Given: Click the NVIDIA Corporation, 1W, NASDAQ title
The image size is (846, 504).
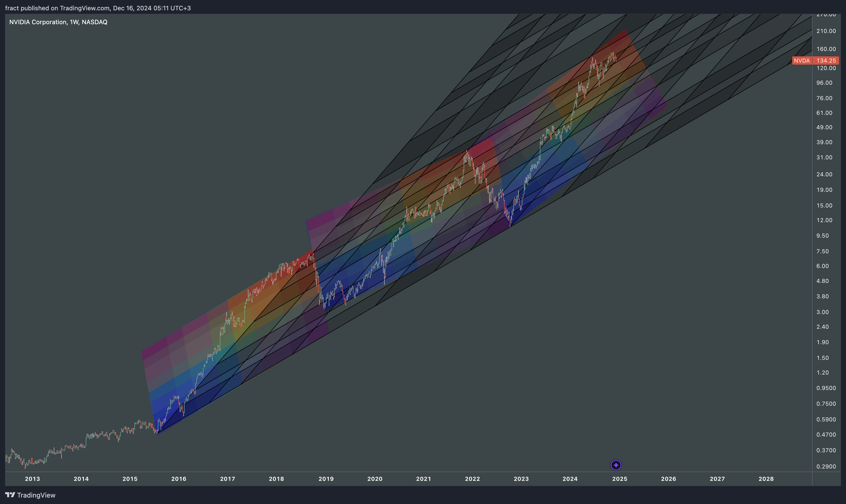Looking at the screenshot, I should coord(58,22).
